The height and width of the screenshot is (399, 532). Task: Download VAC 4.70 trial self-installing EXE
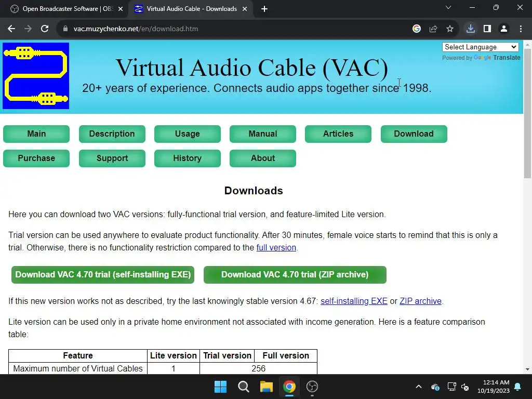tap(103, 274)
